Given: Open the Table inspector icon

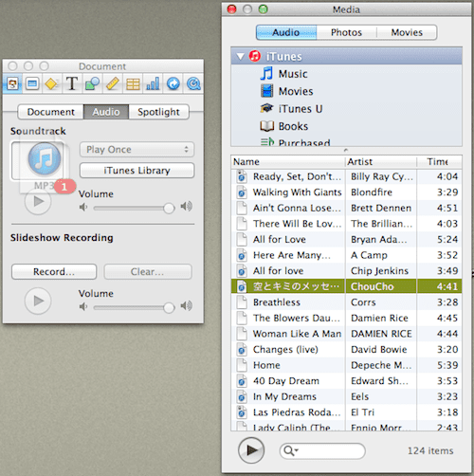Looking at the screenshot, I should (x=133, y=84).
